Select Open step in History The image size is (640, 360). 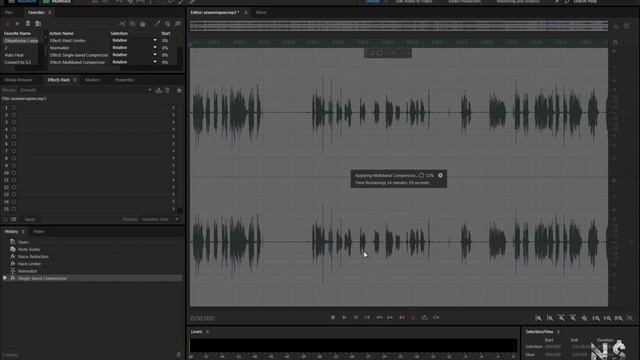point(23,242)
